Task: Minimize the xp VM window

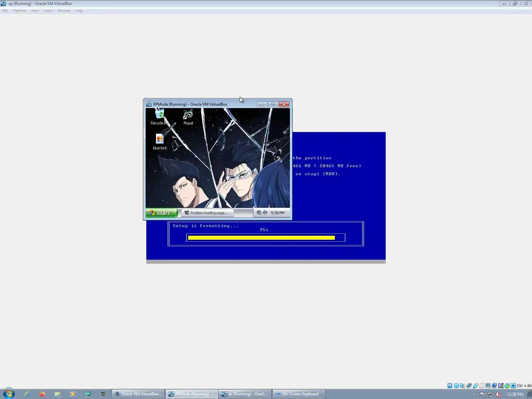Action: click(504, 4)
